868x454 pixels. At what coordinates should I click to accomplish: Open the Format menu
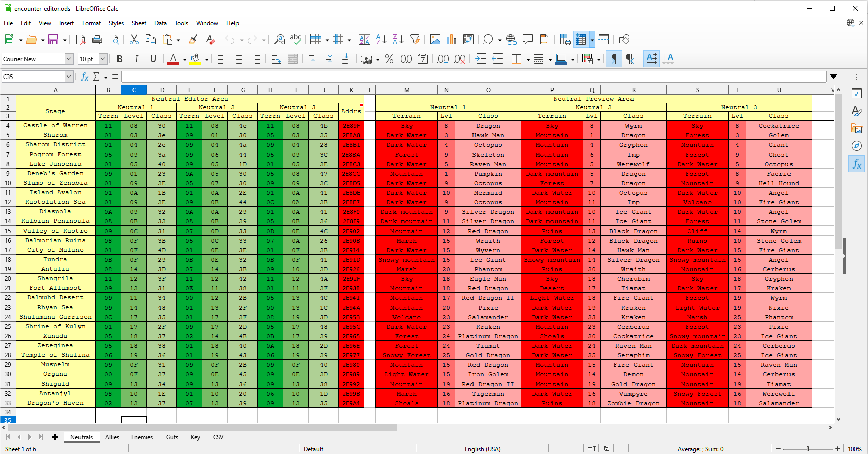[91, 23]
